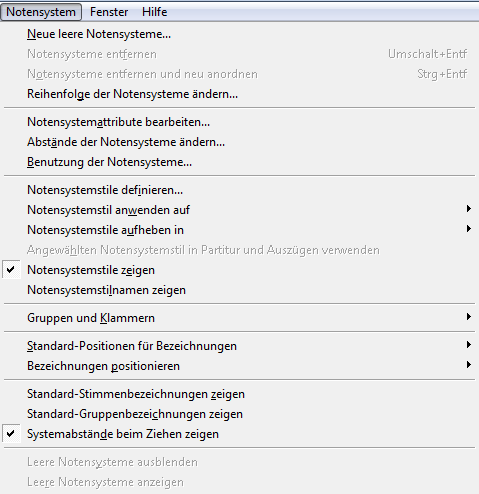Expand Gruppen und Klammern submenu
Screen dimensions: 479x494
(x=239, y=318)
